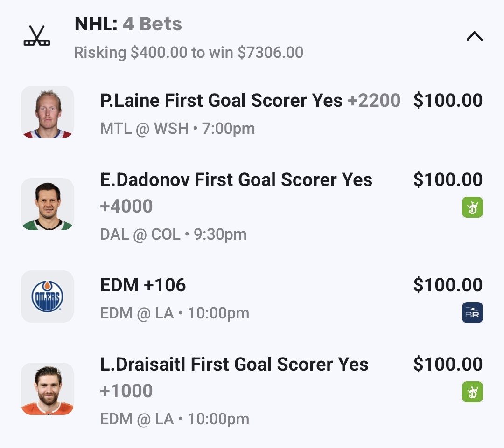This screenshot has height=448, width=504.
Task: Open the P.Laine player headshot
Action: (47, 112)
